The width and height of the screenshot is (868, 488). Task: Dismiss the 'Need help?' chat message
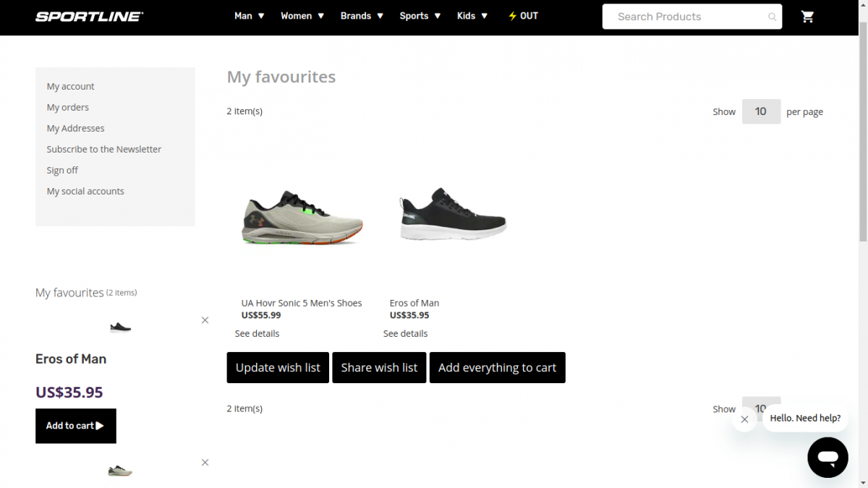click(x=744, y=419)
